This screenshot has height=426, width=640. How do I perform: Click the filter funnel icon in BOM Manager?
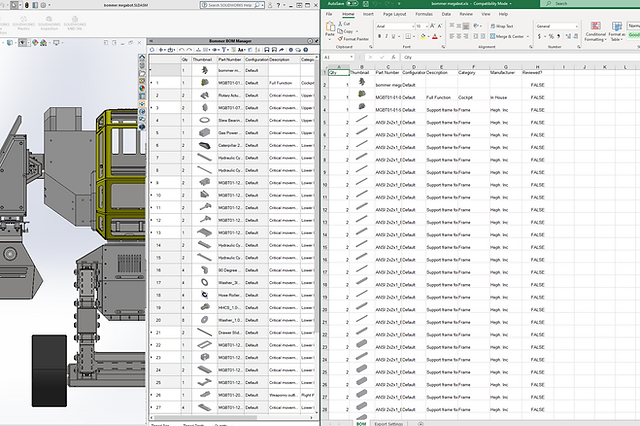pos(224,50)
